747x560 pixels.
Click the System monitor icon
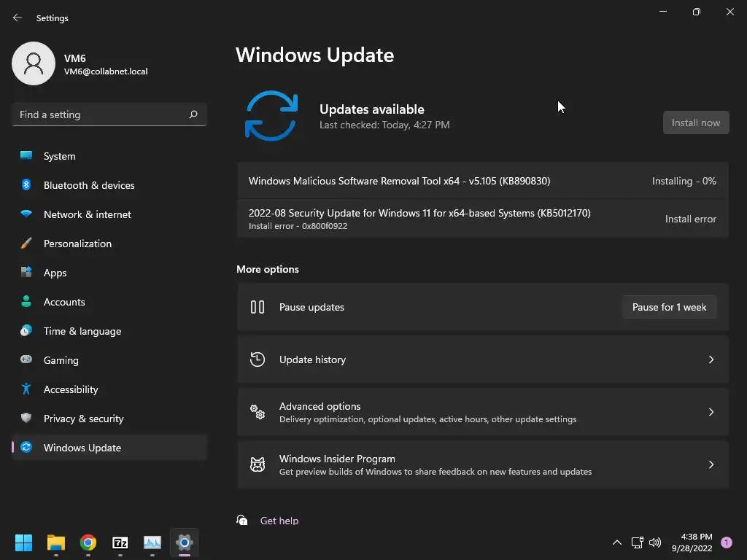pos(26,156)
